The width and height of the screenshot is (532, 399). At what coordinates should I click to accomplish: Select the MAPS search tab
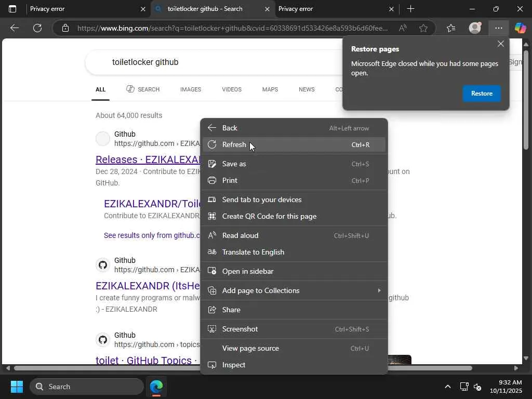[x=270, y=89]
